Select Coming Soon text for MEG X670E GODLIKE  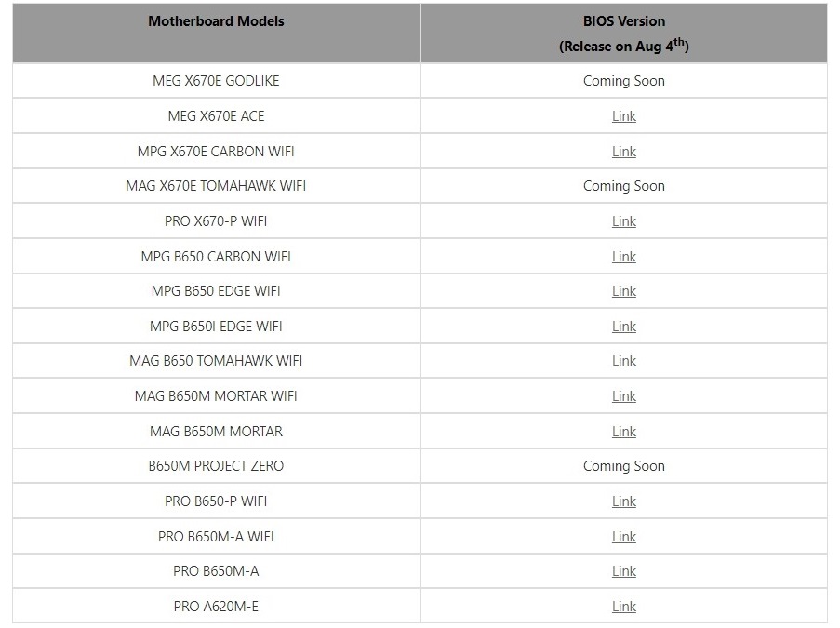click(623, 81)
